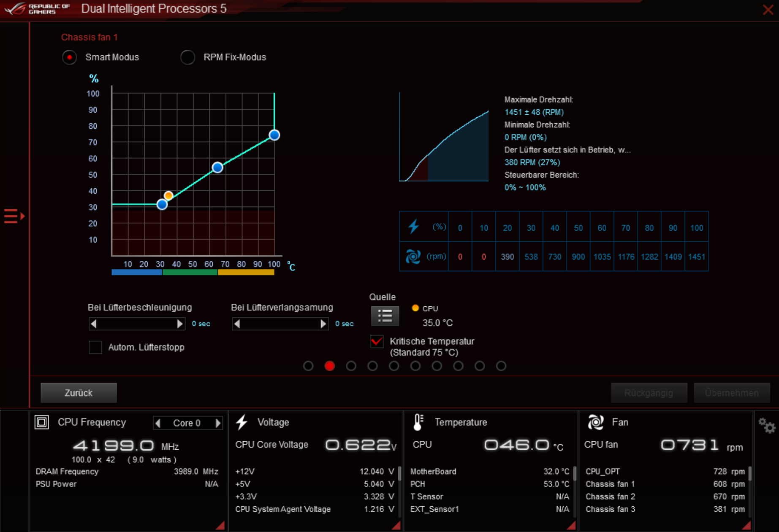Image resolution: width=779 pixels, height=532 pixels.
Task: Close the Dual Intelligent Processors window
Action: tap(768, 9)
